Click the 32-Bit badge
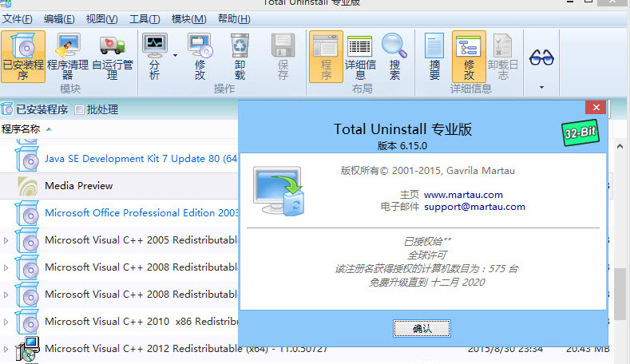 point(580,133)
